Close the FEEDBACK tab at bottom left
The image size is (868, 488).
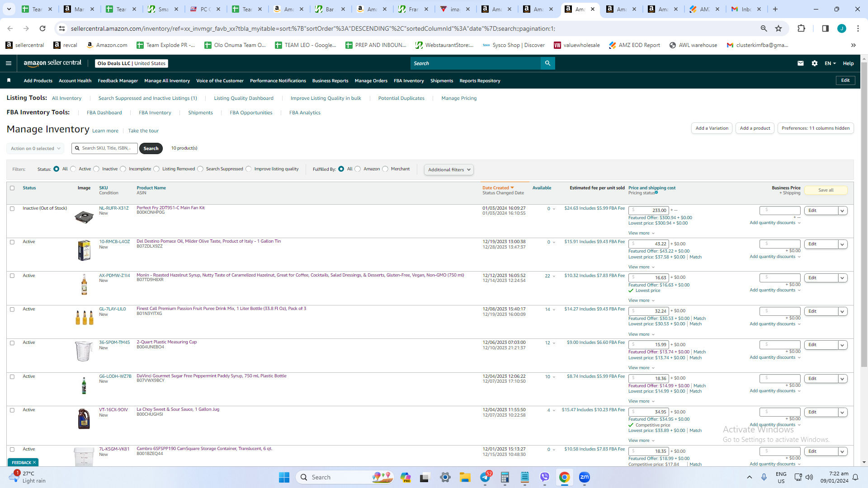pos(34,463)
